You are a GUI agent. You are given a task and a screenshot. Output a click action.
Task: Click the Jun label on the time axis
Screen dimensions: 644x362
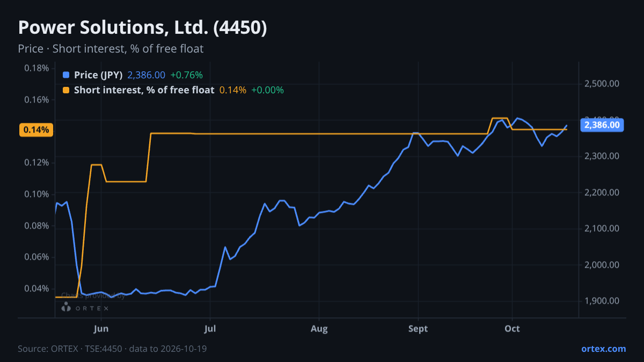tap(101, 329)
